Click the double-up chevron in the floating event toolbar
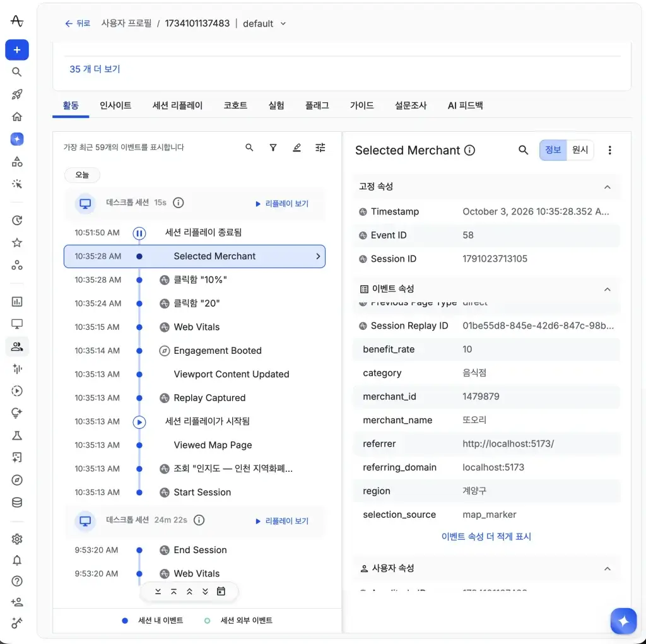This screenshot has height=644, width=646. pyautogui.click(x=189, y=591)
